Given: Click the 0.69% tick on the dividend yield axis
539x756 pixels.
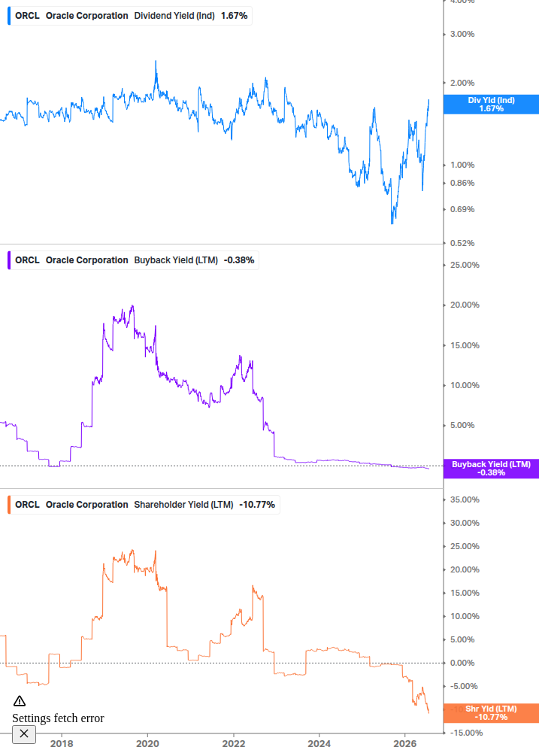Looking at the screenshot, I should [462, 210].
